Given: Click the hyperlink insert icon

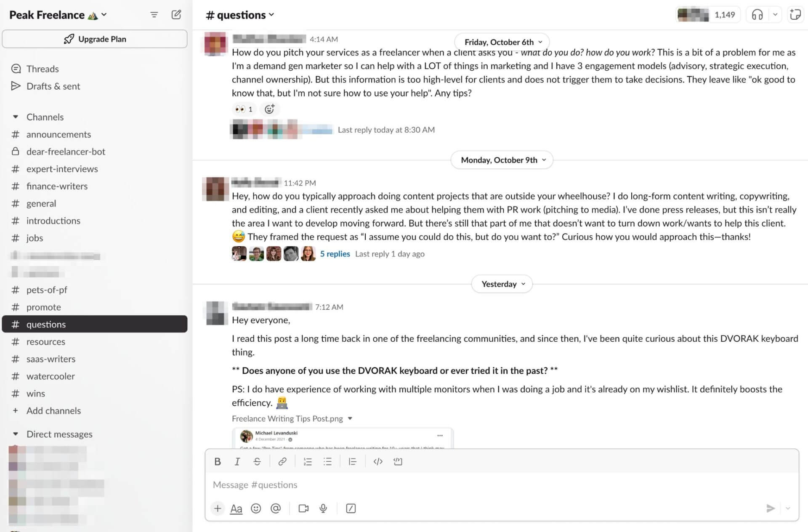Looking at the screenshot, I should point(283,461).
